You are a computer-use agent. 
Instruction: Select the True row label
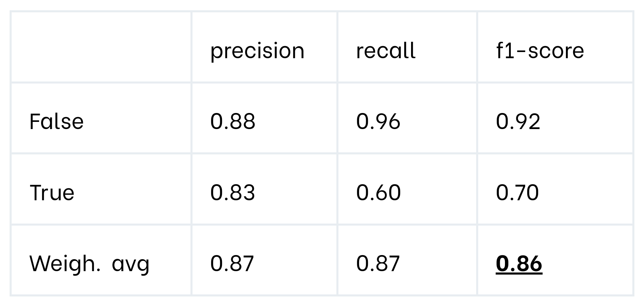[52, 192]
